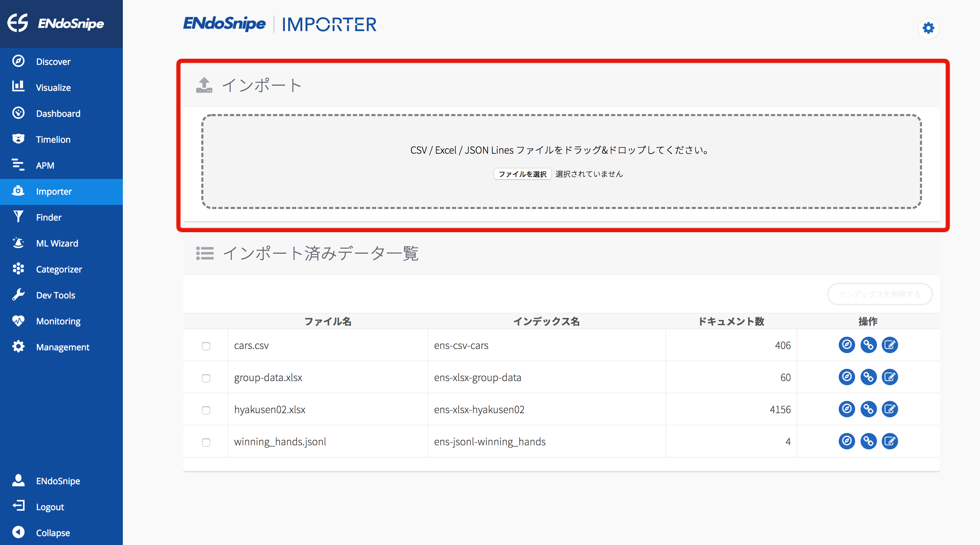Click the winning_hands.jsonl file name
This screenshot has height=545, width=980.
280,442
